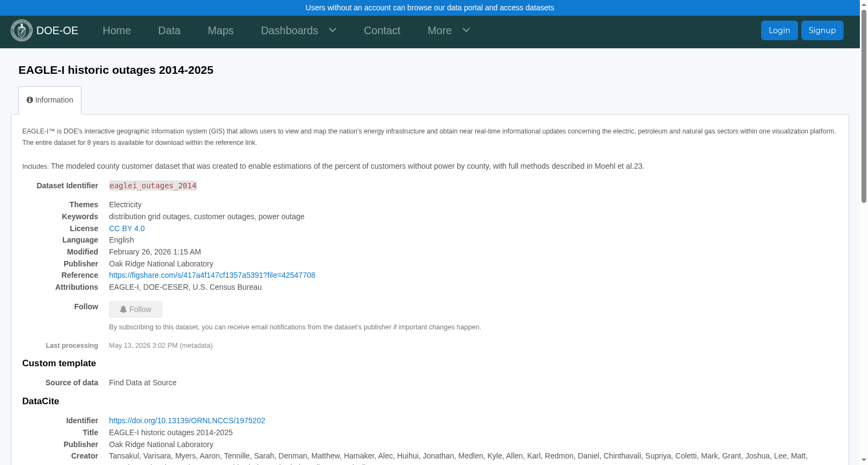
Task: Open the figshare reference link
Action: [212, 275]
